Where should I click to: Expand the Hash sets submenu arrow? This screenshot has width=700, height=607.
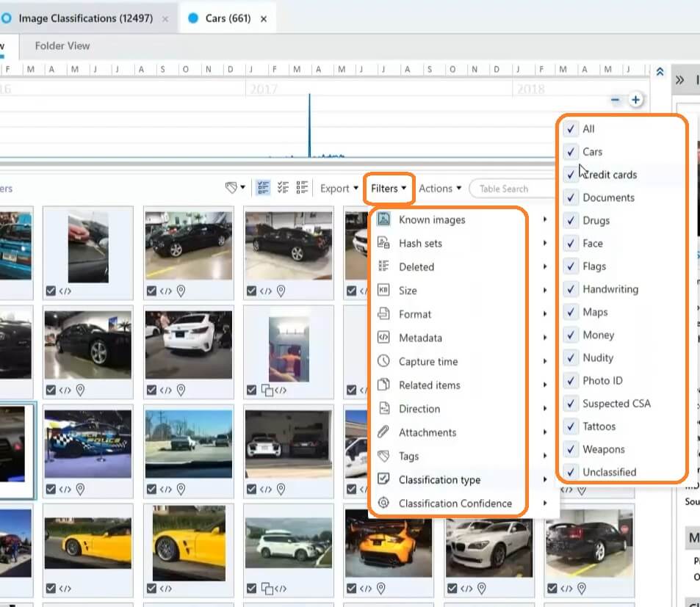545,243
